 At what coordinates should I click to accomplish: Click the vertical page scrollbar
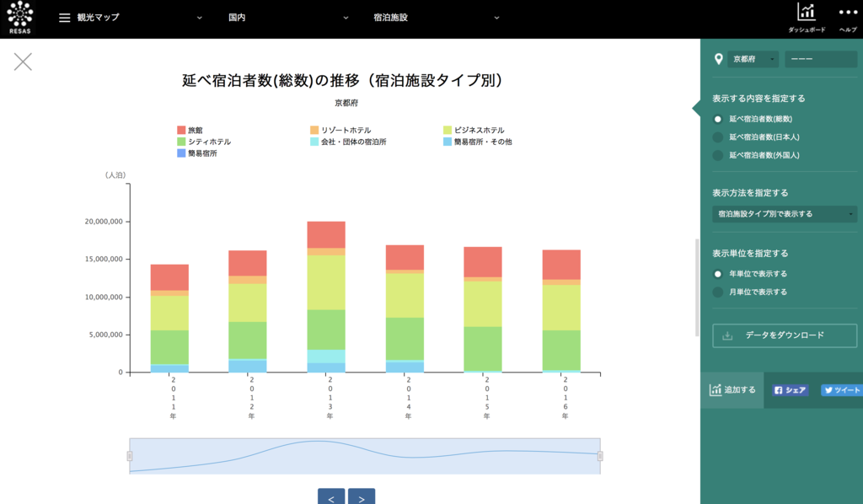[x=697, y=287]
